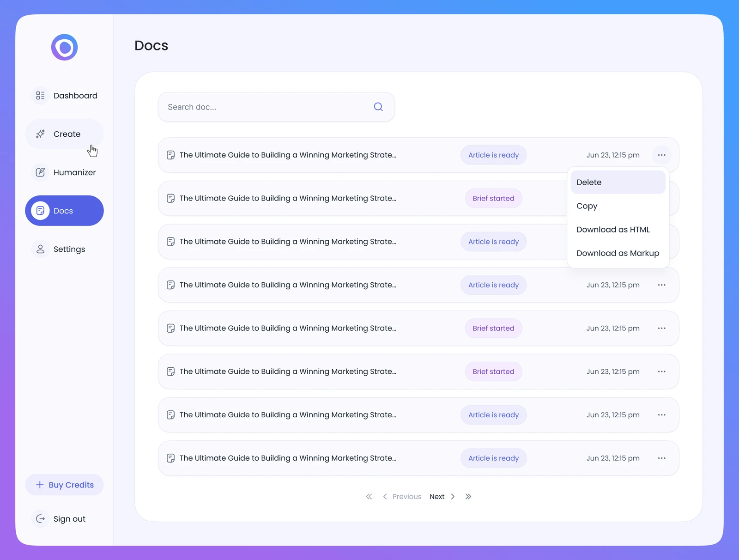Image resolution: width=739 pixels, height=560 pixels.
Task: Go to the Create section
Action: click(x=64, y=134)
